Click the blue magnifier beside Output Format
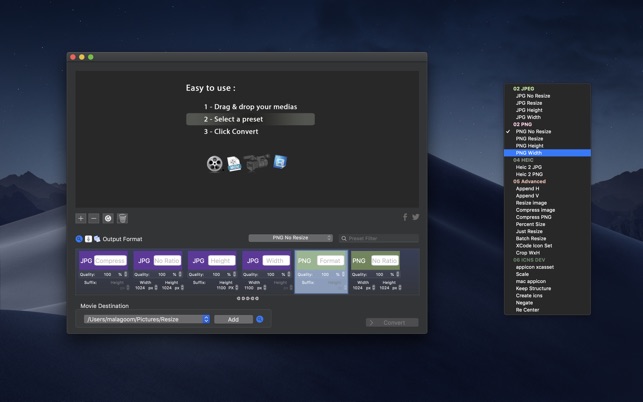643x402 pixels. (79, 239)
